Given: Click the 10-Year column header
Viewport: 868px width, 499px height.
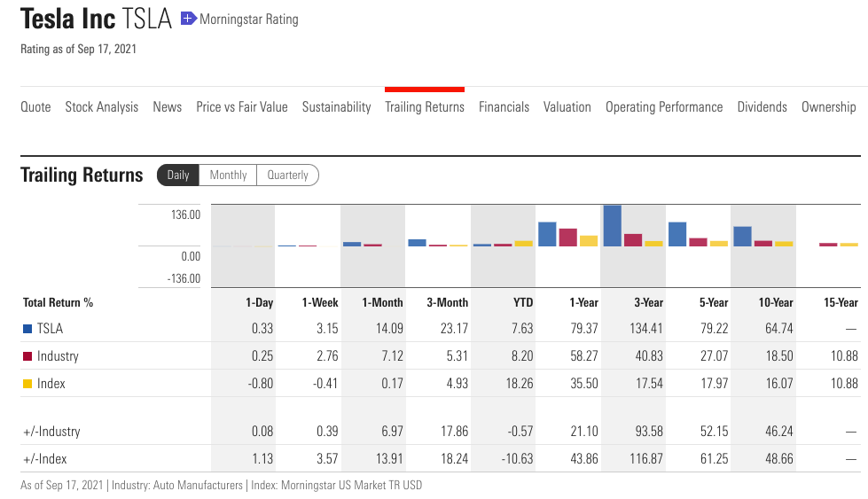Looking at the screenshot, I should [776, 302].
